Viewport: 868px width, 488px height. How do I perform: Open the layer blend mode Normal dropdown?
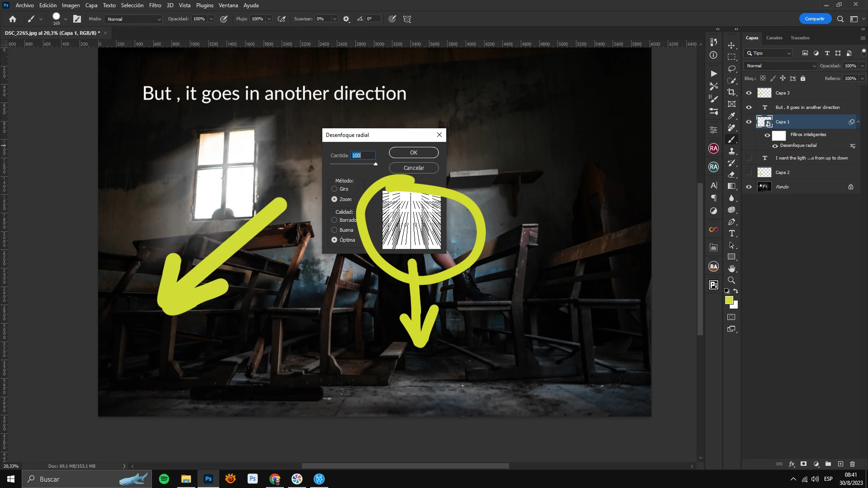pyautogui.click(x=781, y=66)
